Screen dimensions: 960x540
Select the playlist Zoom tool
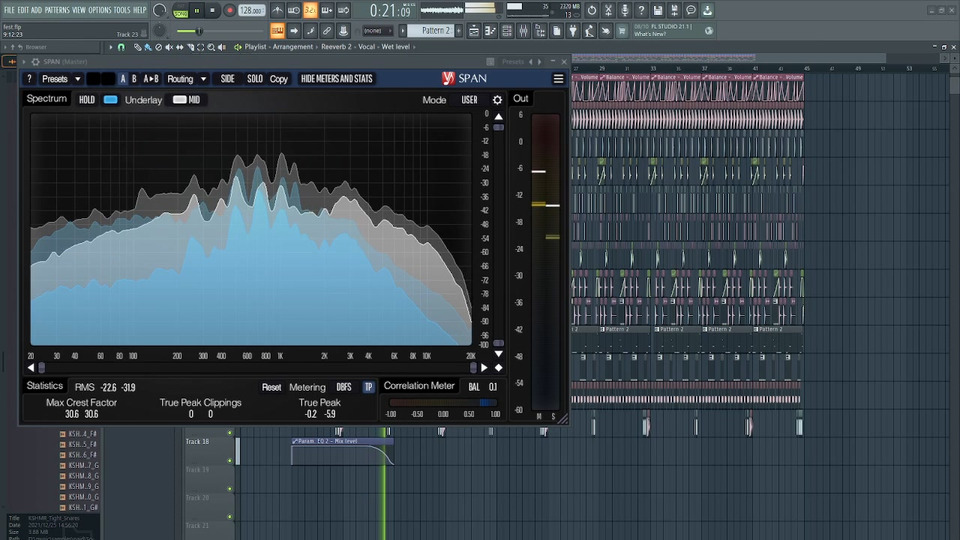211,47
